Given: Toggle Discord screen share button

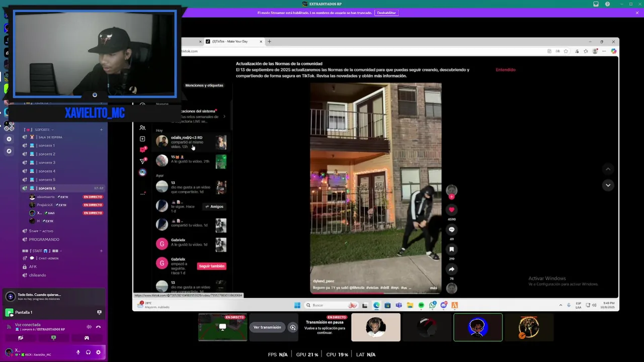Looking at the screenshot, I should pos(53,338).
